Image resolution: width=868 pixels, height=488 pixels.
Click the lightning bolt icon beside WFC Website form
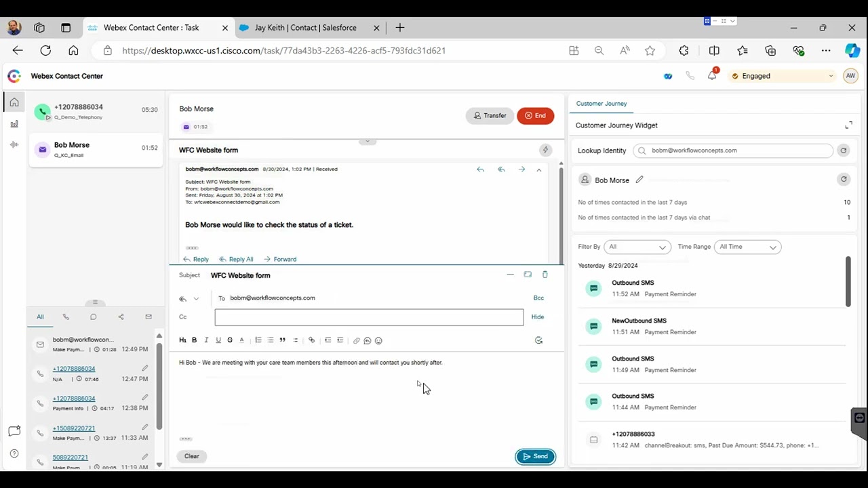[545, 150]
